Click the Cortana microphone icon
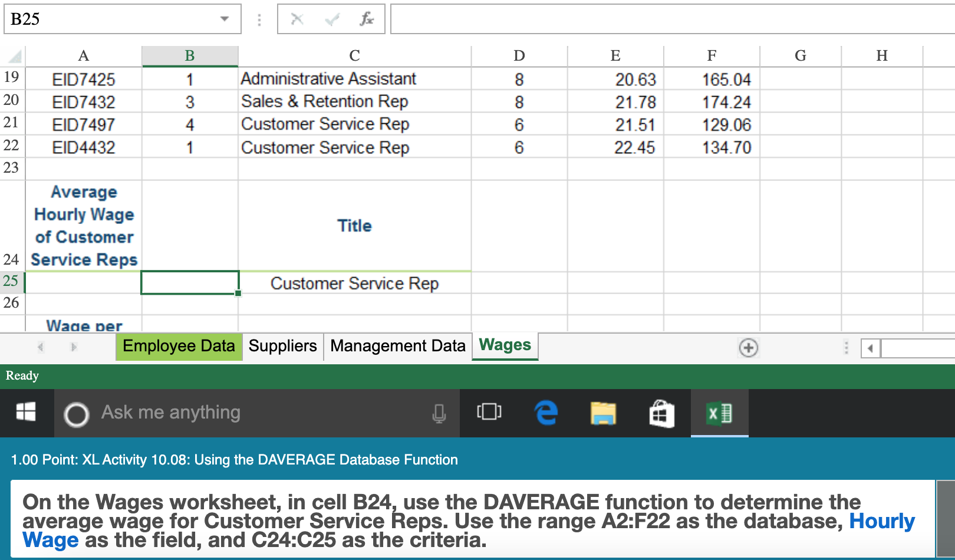Viewport: 955px width, 560px height. (x=439, y=413)
